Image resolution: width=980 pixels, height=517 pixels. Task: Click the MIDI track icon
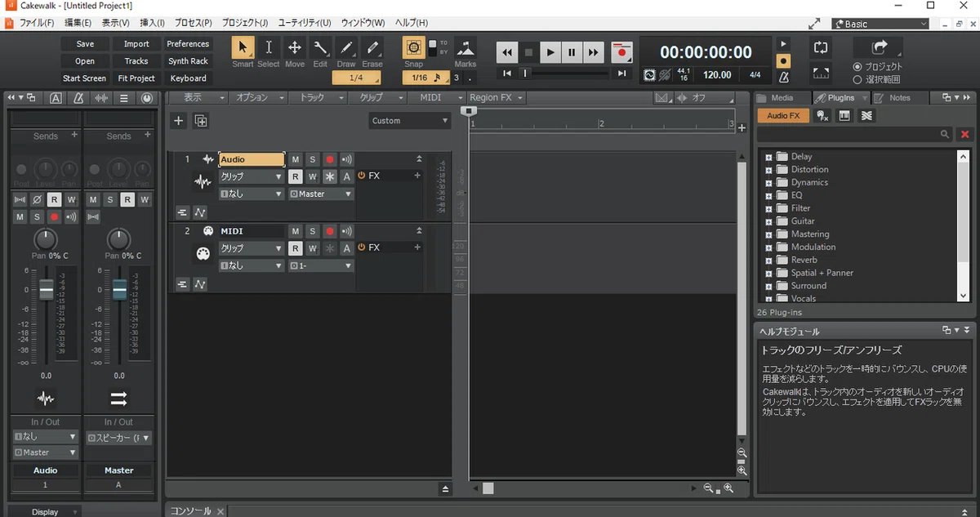pyautogui.click(x=203, y=254)
